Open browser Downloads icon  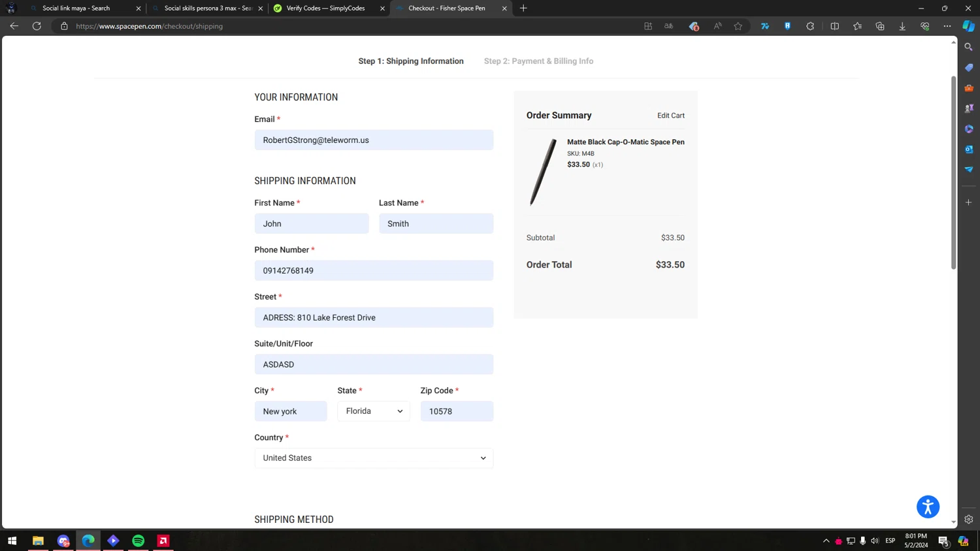click(x=902, y=26)
